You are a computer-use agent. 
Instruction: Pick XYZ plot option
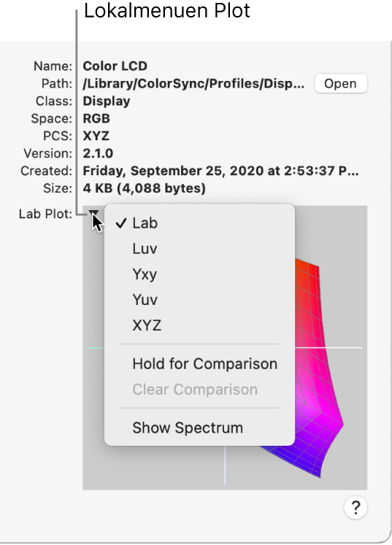(x=199, y=325)
